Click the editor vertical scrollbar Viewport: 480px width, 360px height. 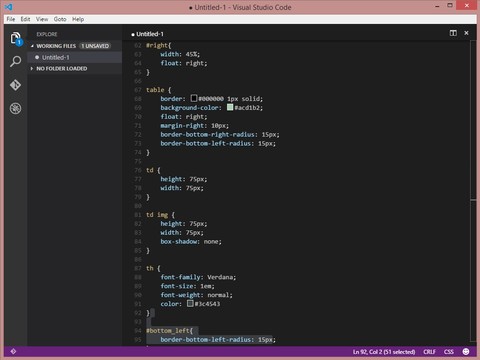[x=473, y=193]
